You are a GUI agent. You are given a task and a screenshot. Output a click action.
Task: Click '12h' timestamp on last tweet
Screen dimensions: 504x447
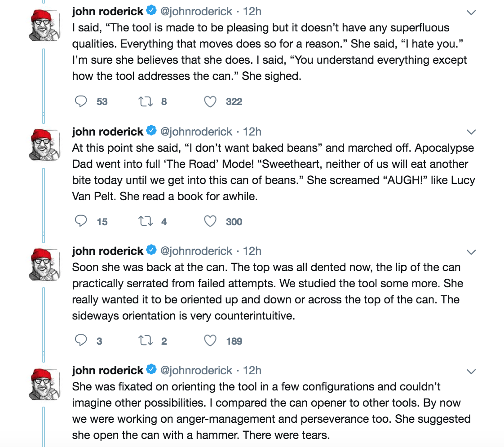pos(252,370)
